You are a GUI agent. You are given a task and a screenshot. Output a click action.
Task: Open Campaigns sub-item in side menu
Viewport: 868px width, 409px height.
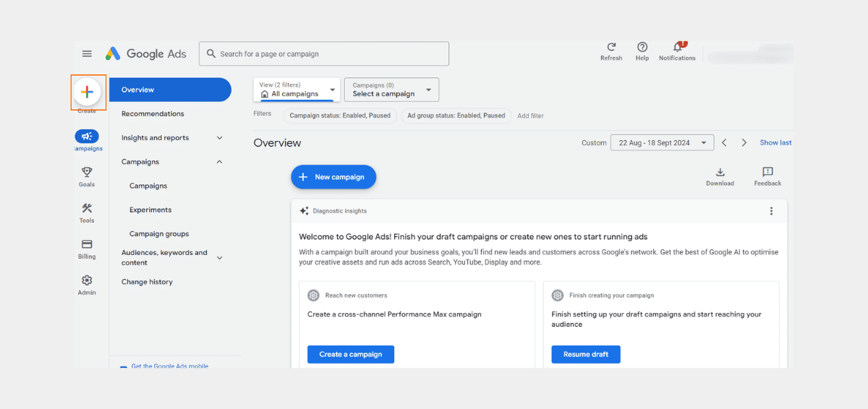pyautogui.click(x=148, y=186)
